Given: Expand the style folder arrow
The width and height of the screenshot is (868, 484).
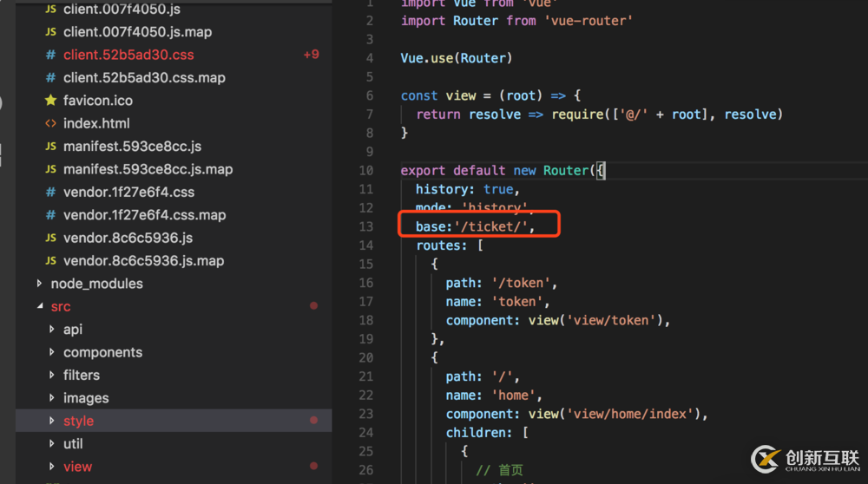Looking at the screenshot, I should tap(51, 421).
